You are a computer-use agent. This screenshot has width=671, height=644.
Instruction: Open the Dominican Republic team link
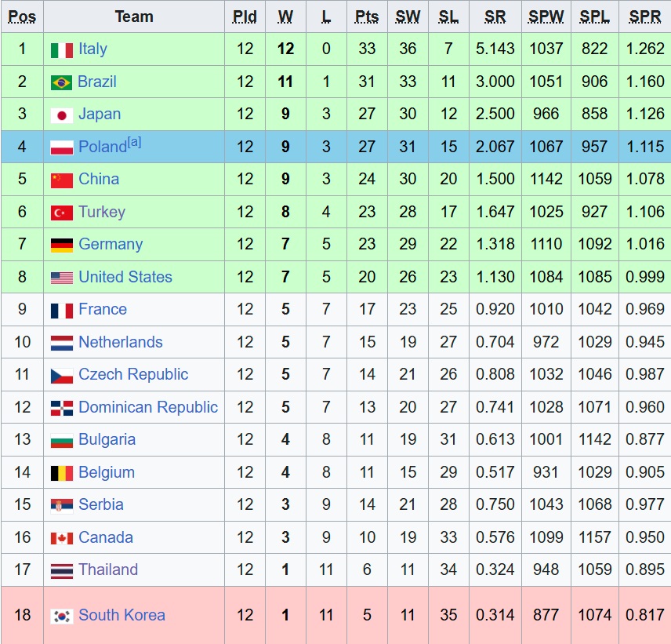[148, 407]
